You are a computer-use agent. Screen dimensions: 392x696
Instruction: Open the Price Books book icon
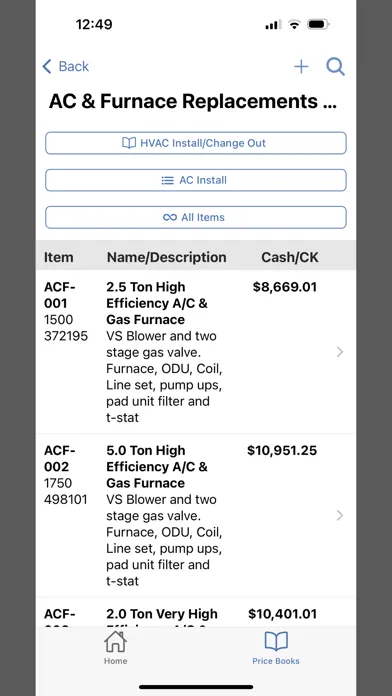pyautogui.click(x=276, y=641)
